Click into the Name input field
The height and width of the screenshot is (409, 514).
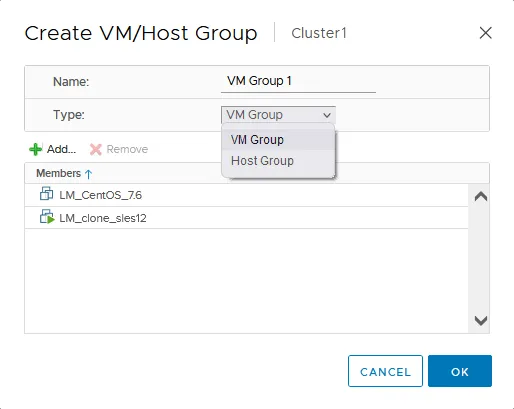pyautogui.click(x=298, y=81)
